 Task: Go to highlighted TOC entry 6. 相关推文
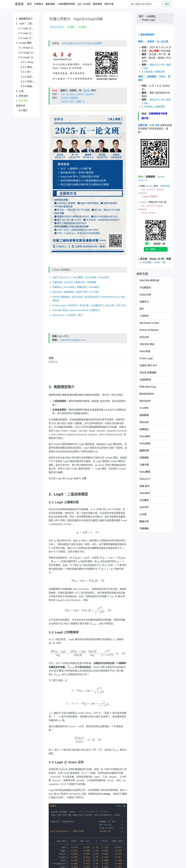22,101
